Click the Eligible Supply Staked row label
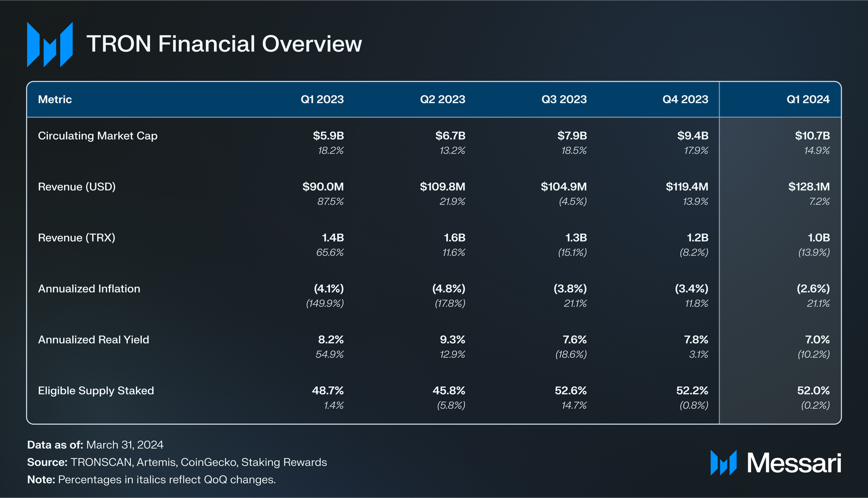 tap(96, 391)
